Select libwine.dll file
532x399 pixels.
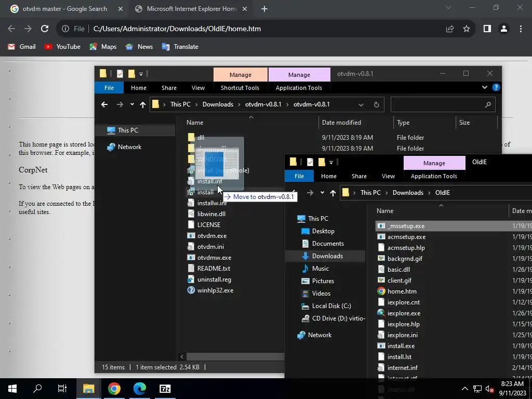pos(211,214)
